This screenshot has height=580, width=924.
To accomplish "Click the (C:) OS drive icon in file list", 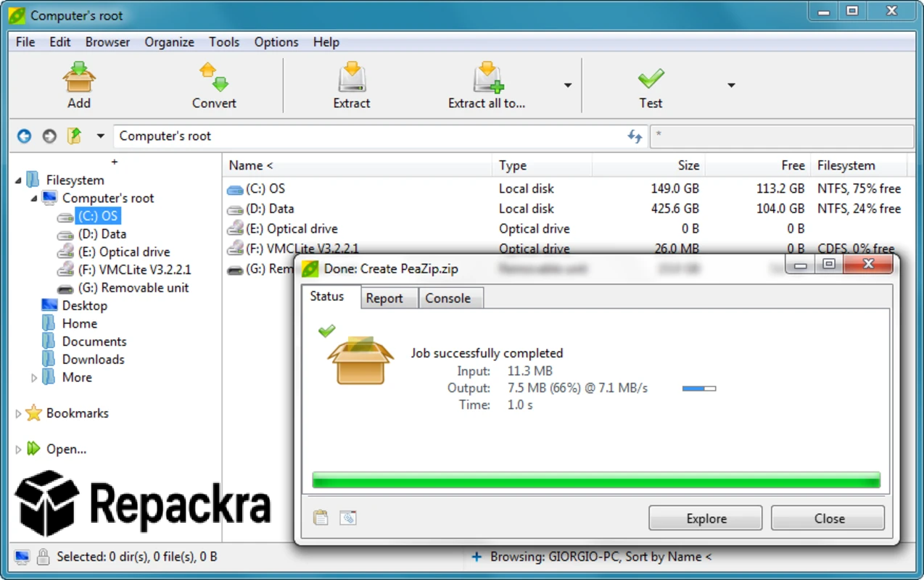I will tap(235, 189).
